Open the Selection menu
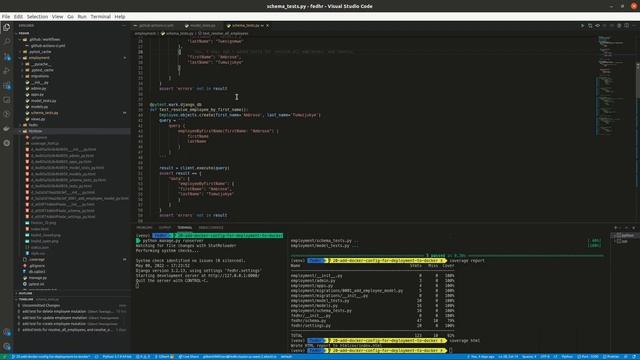 click(x=37, y=16)
